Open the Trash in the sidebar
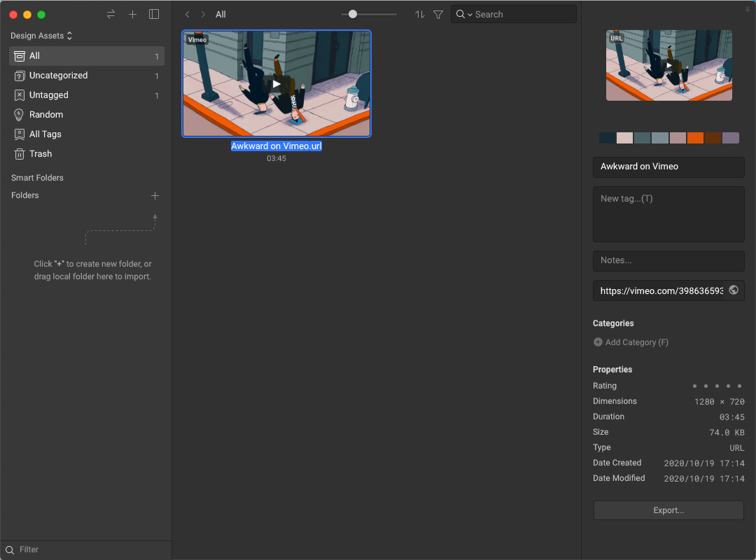 [87, 154]
